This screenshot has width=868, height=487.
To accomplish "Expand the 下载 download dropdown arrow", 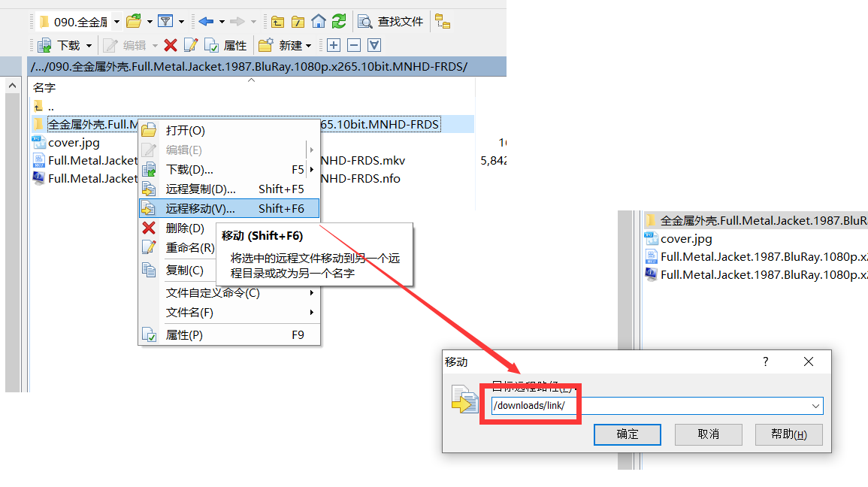I will [89, 45].
